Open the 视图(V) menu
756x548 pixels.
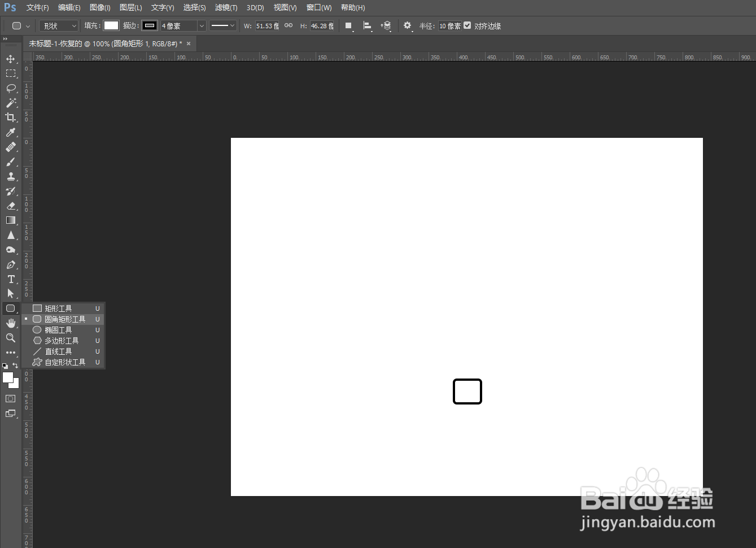285,7
